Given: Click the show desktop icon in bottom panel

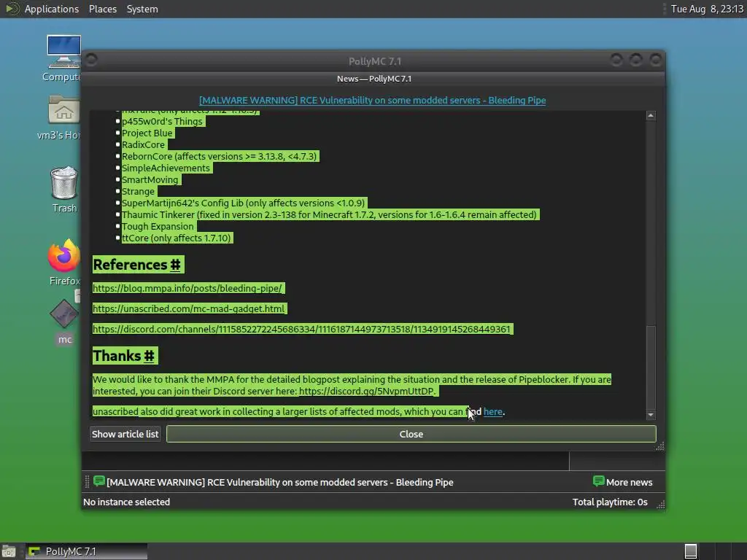Looking at the screenshot, I should click(9, 551).
